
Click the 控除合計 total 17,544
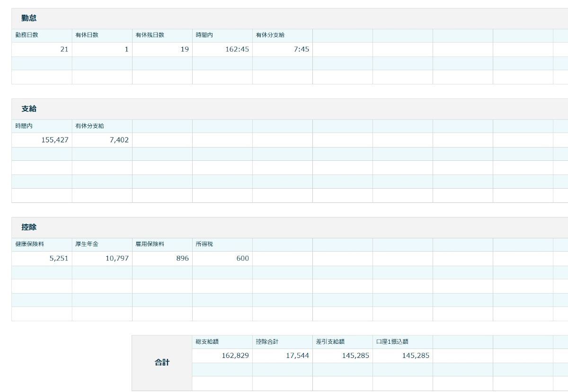282,356
